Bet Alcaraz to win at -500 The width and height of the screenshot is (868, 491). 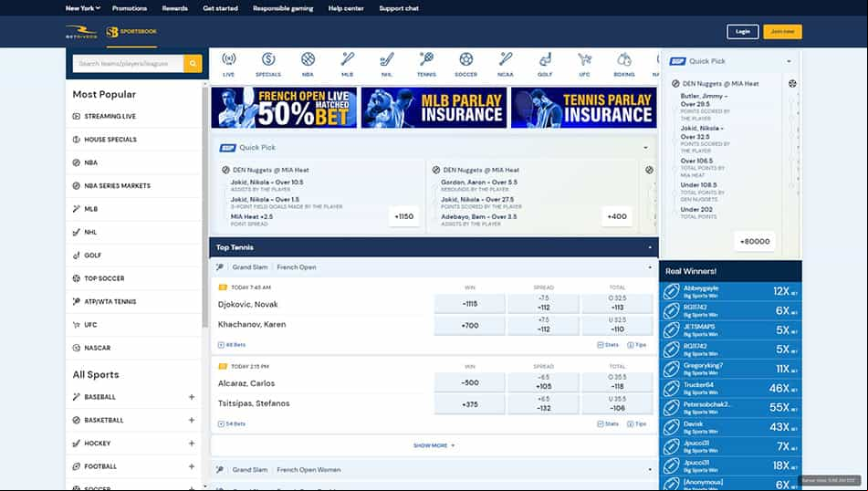pyautogui.click(x=469, y=383)
